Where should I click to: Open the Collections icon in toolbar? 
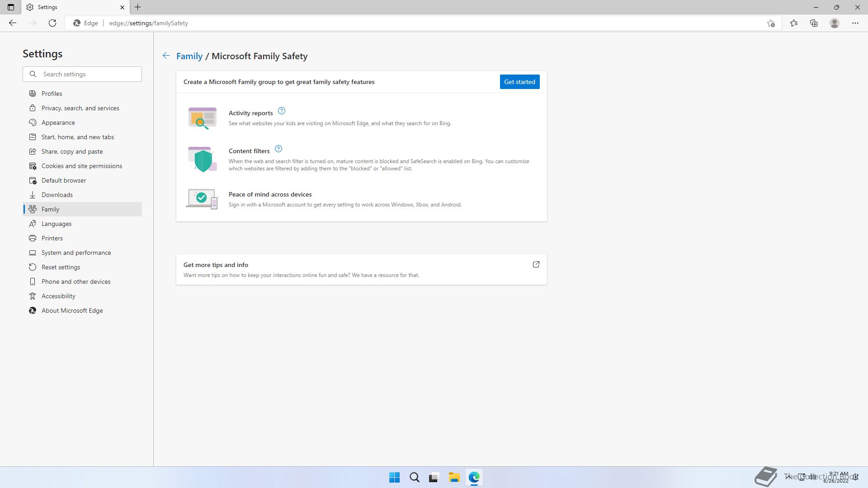pos(814,23)
